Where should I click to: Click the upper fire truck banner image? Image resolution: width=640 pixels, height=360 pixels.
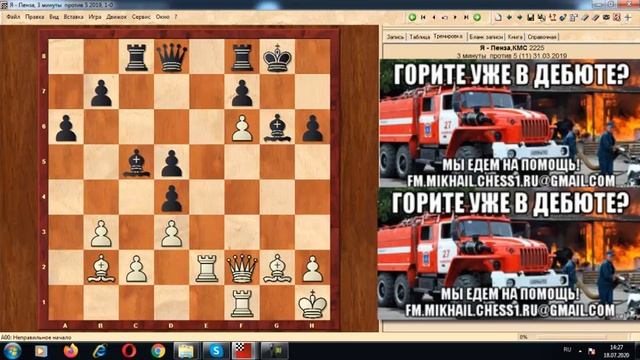click(x=510, y=123)
